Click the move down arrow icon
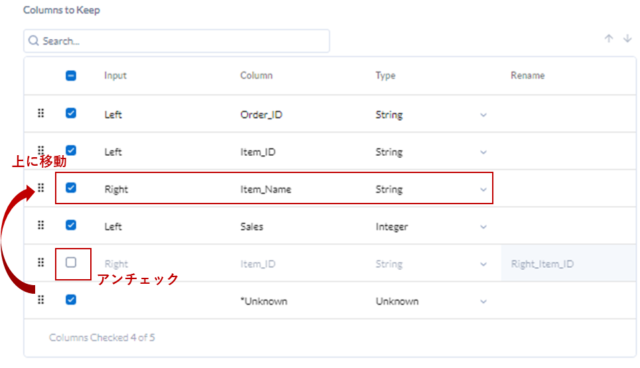This screenshot has height=368, width=640. click(627, 38)
